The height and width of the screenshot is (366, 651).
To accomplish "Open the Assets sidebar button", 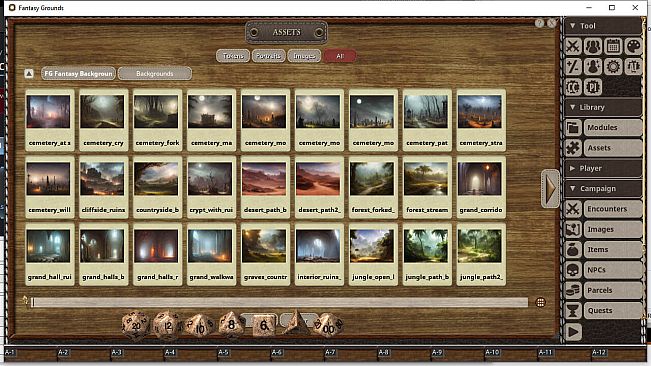I will [613, 148].
